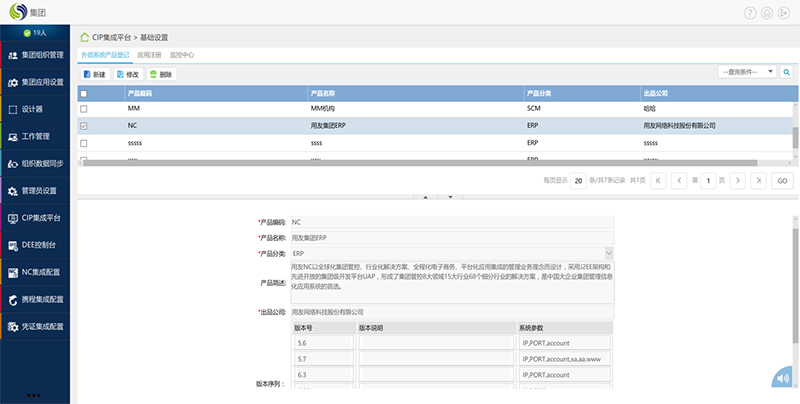Click the 集团应用设置 gear icon
The height and width of the screenshot is (404, 800).
click(x=13, y=82)
